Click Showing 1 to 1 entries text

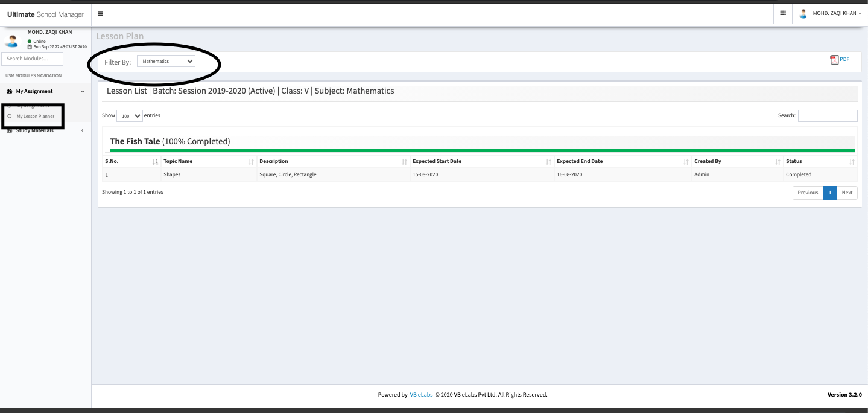[133, 192]
